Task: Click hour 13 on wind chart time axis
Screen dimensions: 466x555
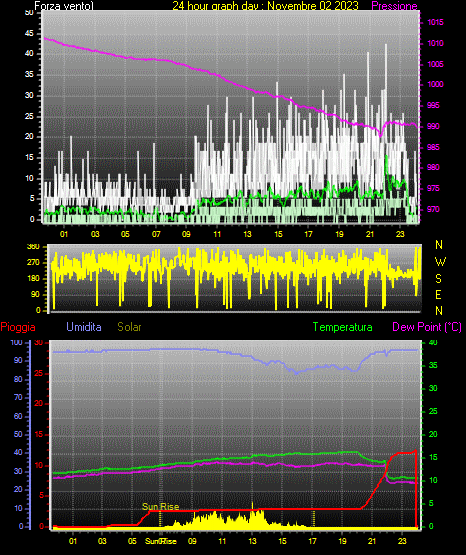Action: click(247, 234)
